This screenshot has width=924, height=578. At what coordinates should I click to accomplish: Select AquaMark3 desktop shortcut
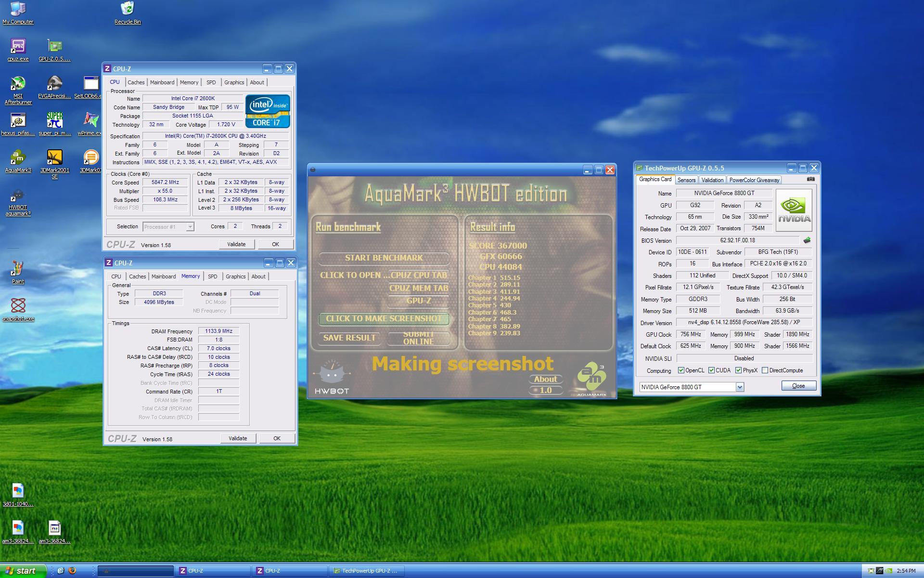[18, 161]
